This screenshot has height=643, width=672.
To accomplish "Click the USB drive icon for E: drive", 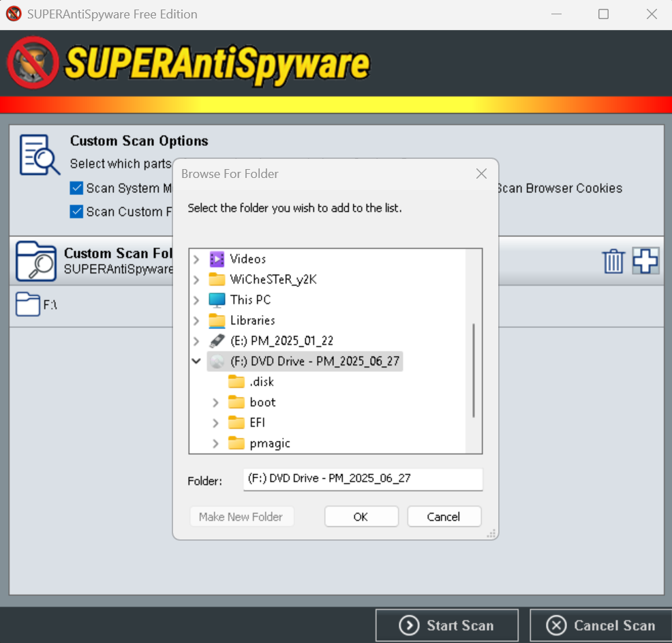I will pos(217,341).
